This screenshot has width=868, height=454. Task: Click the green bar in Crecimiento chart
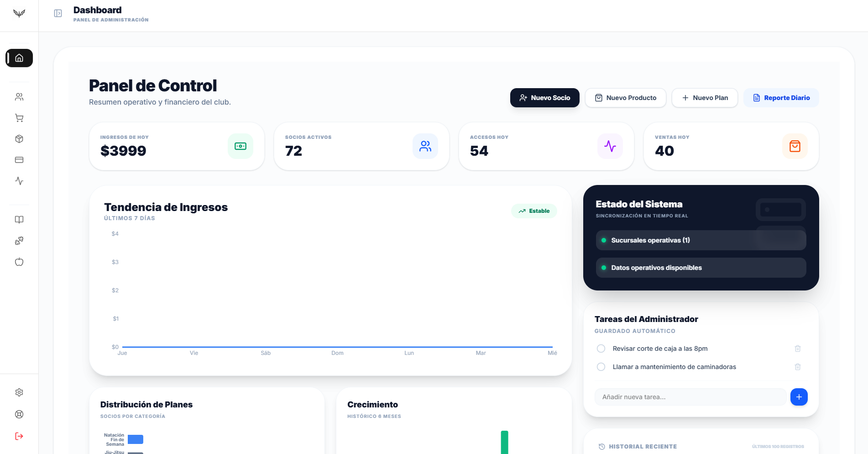click(x=504, y=442)
